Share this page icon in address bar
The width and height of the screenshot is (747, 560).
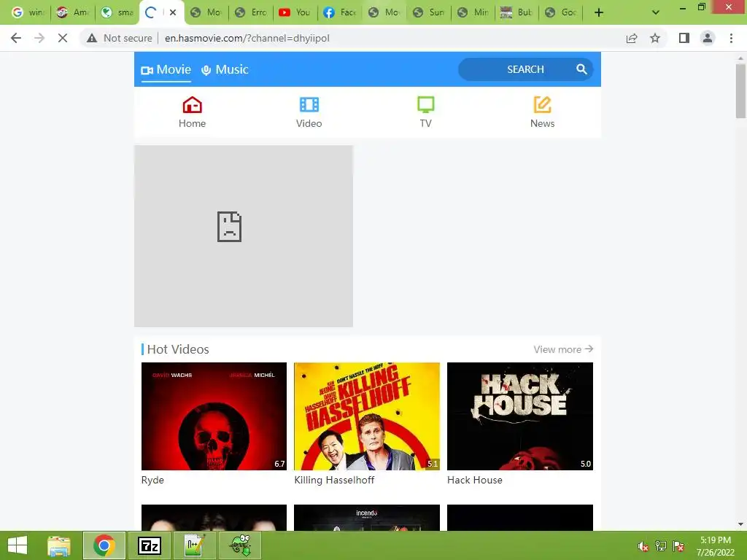point(632,38)
